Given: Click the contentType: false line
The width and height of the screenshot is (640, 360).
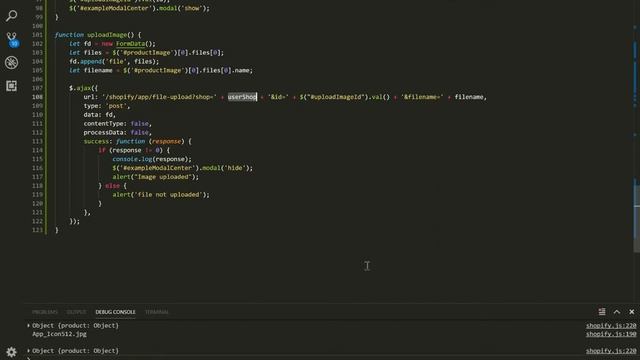Looking at the screenshot, I should coord(118,124).
